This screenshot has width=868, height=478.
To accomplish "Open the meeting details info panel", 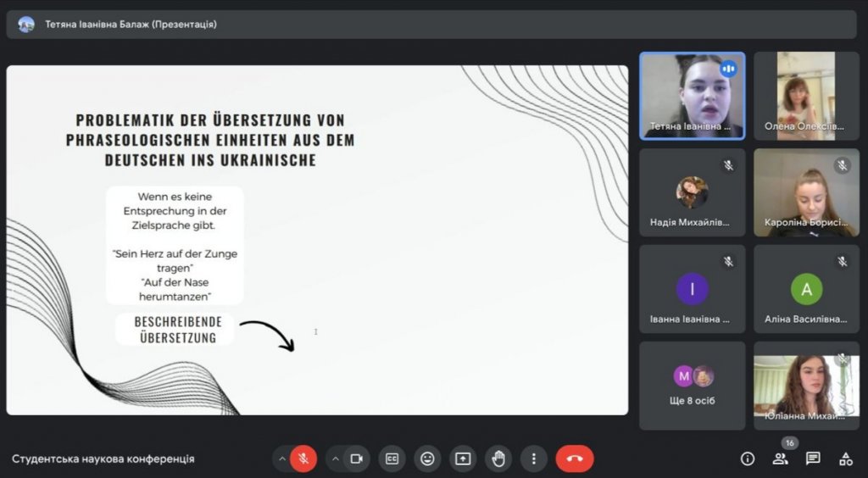I will pyautogui.click(x=748, y=459).
